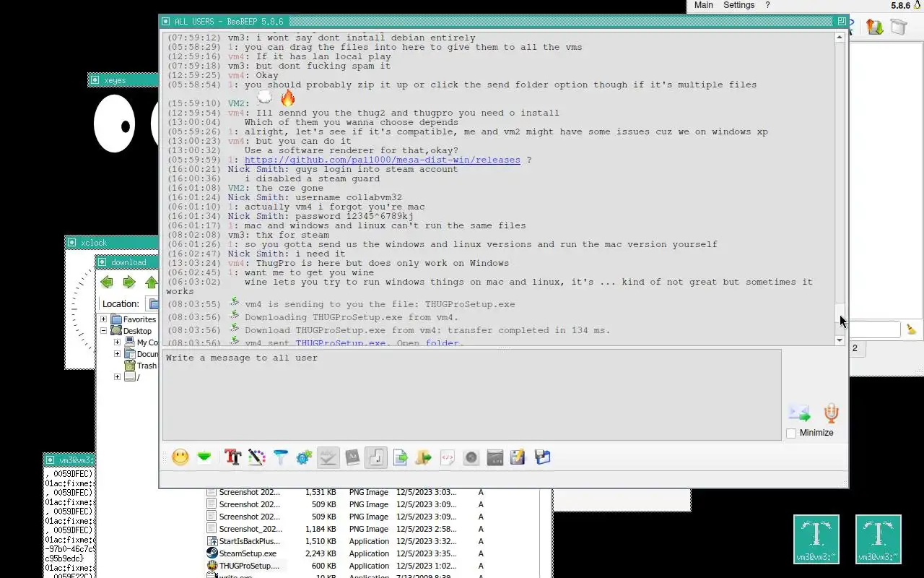Open the font color picker icon
924x578 pixels.
(256, 457)
